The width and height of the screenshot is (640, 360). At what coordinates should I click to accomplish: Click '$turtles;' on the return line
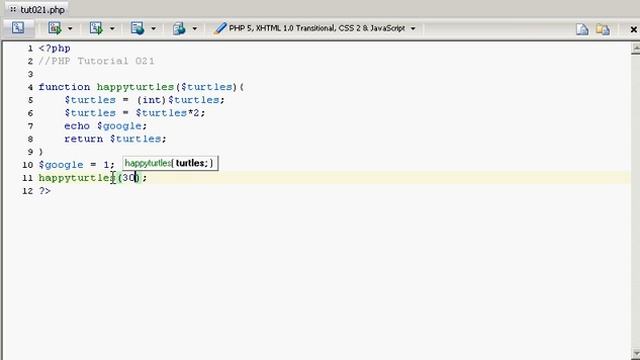(x=138, y=139)
